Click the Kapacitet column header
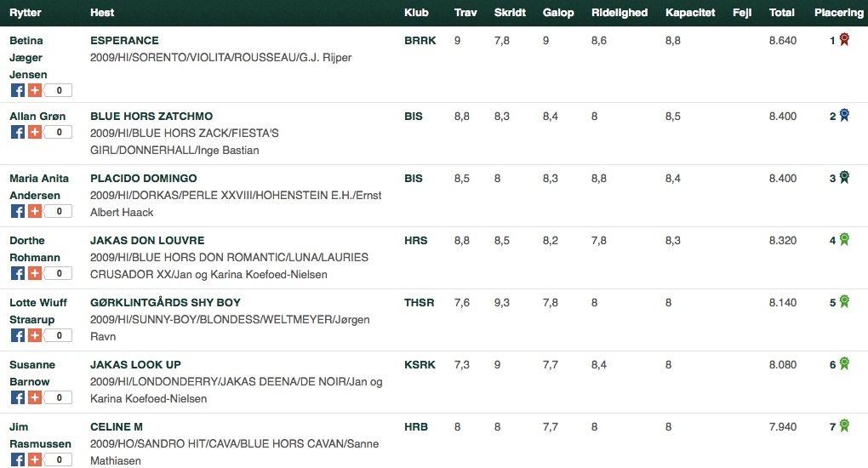The image size is (868, 468). point(690,12)
